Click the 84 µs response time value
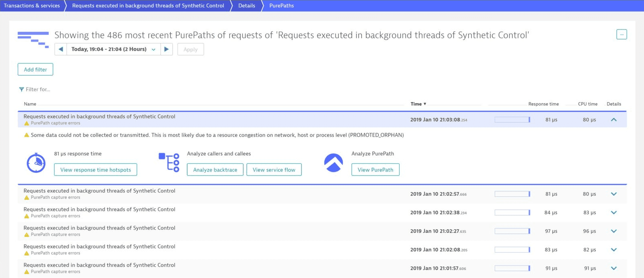Viewport: 644px width, 278px height. pos(551,213)
